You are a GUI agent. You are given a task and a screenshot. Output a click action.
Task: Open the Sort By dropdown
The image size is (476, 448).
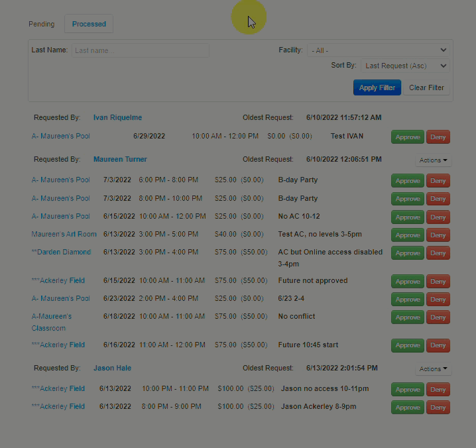[x=405, y=66]
